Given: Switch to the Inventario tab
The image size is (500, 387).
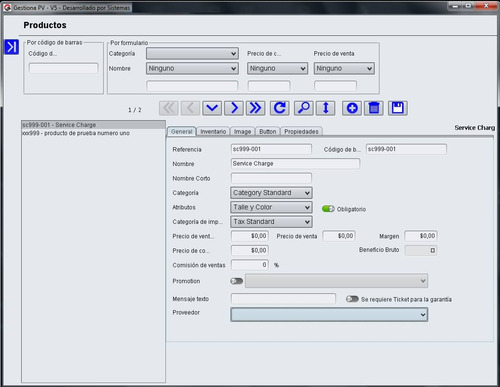Looking at the screenshot, I should pyautogui.click(x=213, y=132).
